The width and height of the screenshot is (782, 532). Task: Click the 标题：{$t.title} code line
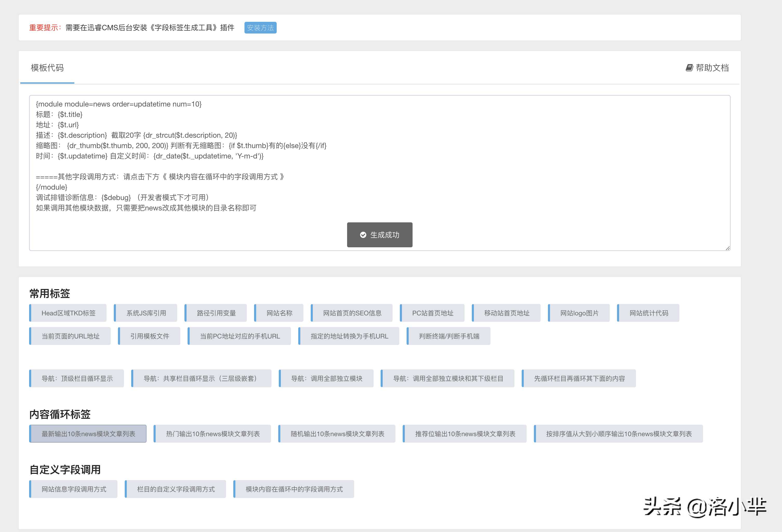[59, 114]
